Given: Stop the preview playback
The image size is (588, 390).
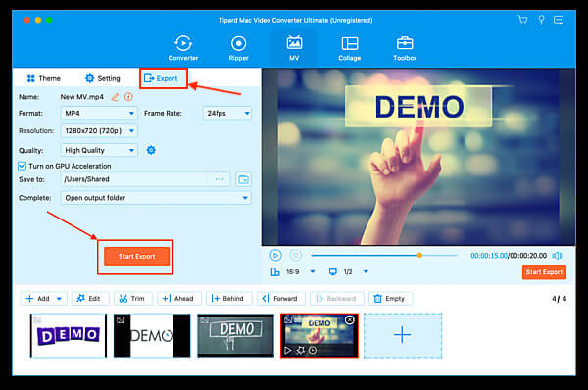Looking at the screenshot, I should [296, 256].
